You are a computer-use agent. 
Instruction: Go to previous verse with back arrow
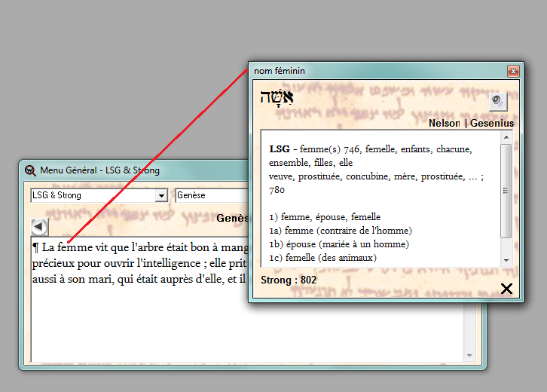(39, 227)
